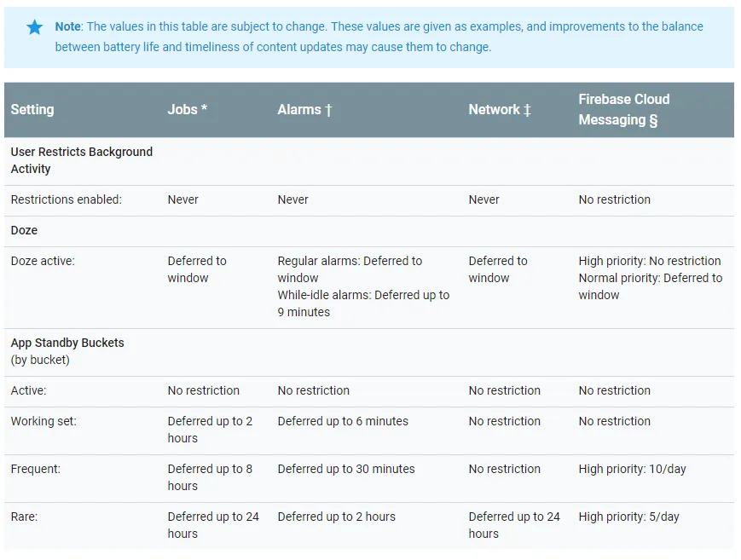The height and width of the screenshot is (560, 741).
Task: Click the Restrictions enabled row label
Action: (66, 200)
